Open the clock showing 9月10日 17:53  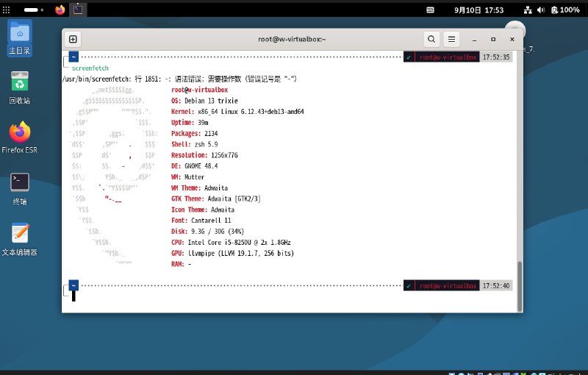click(479, 10)
